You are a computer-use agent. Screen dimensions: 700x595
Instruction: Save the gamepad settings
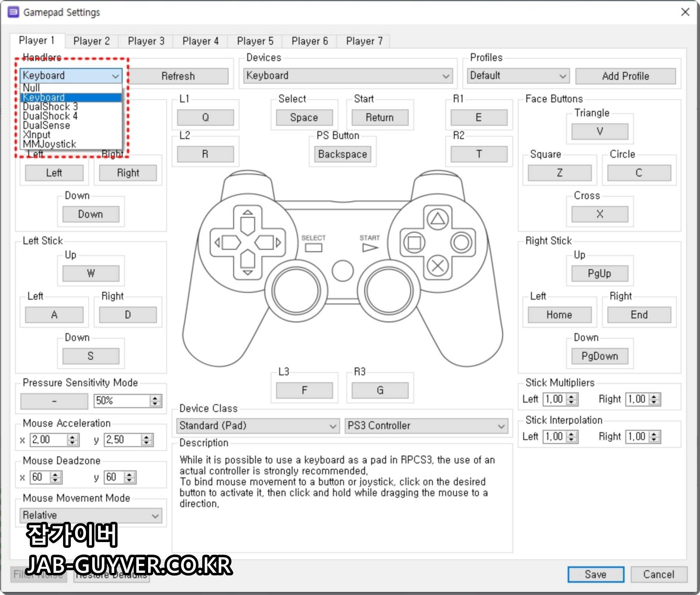pos(596,574)
